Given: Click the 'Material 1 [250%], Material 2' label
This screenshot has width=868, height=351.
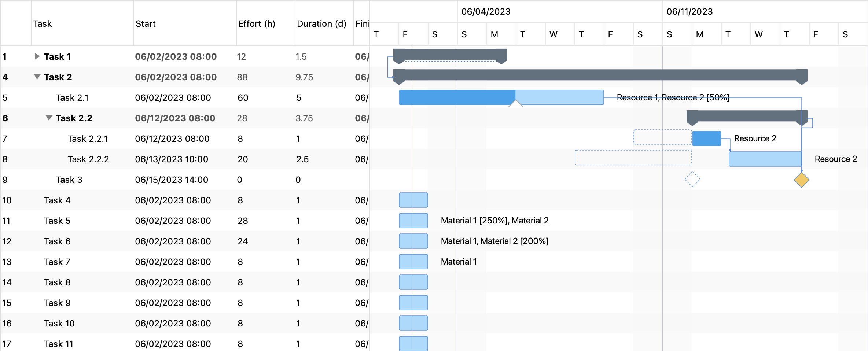Looking at the screenshot, I should click(494, 221).
